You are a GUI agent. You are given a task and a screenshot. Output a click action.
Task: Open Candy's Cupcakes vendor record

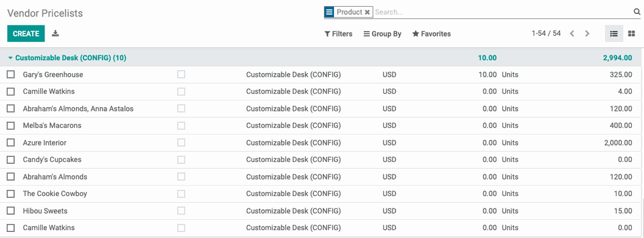pos(52,159)
